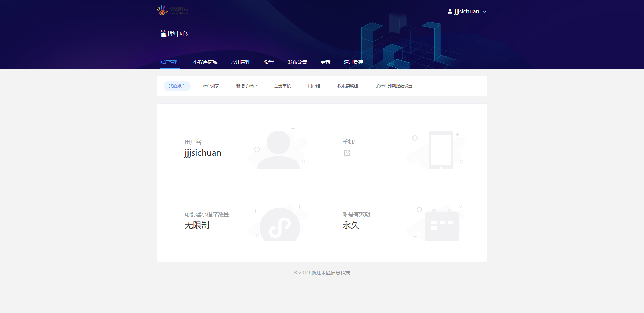
Task: Select the 账户管理 top navigation tab
Action: tap(170, 62)
